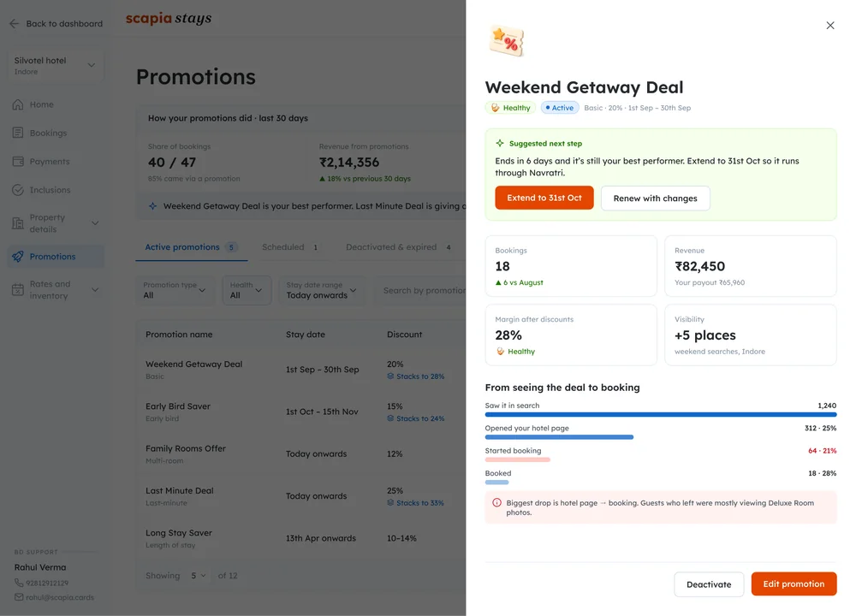Click the sparkle icon in best performer banner

(153, 205)
